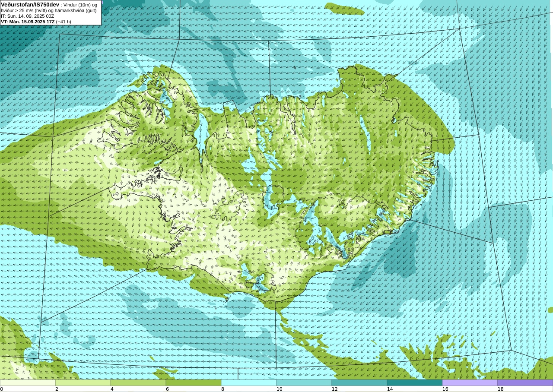Click the '(+41 h)' forecast offset text
The image size is (553, 392).
[x=64, y=22]
